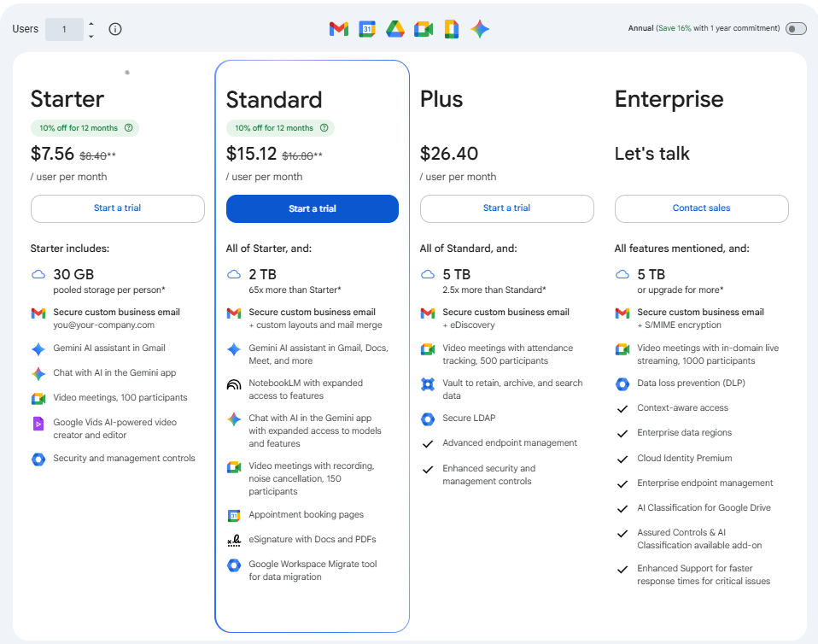
Task: Click Meet icon beside 100 participants
Action: click(x=38, y=399)
